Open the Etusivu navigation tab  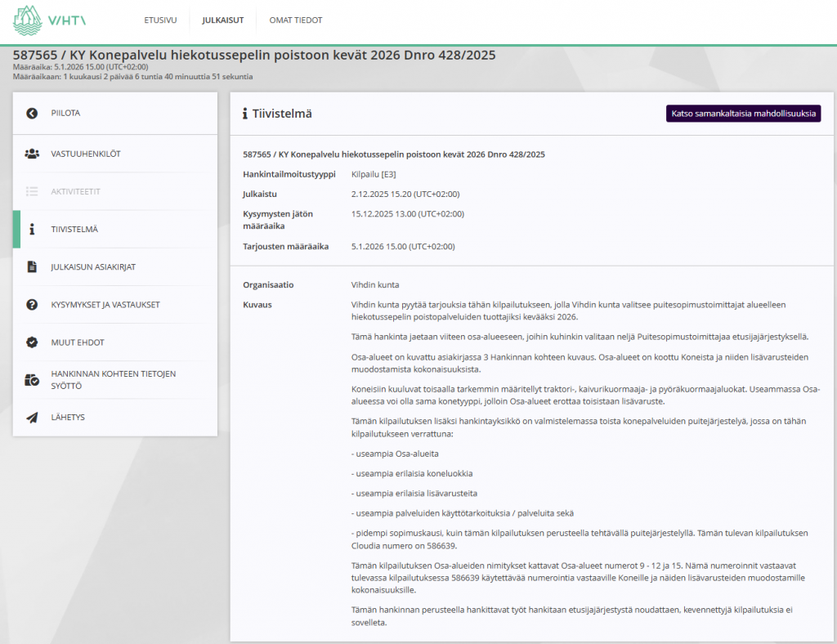point(160,20)
